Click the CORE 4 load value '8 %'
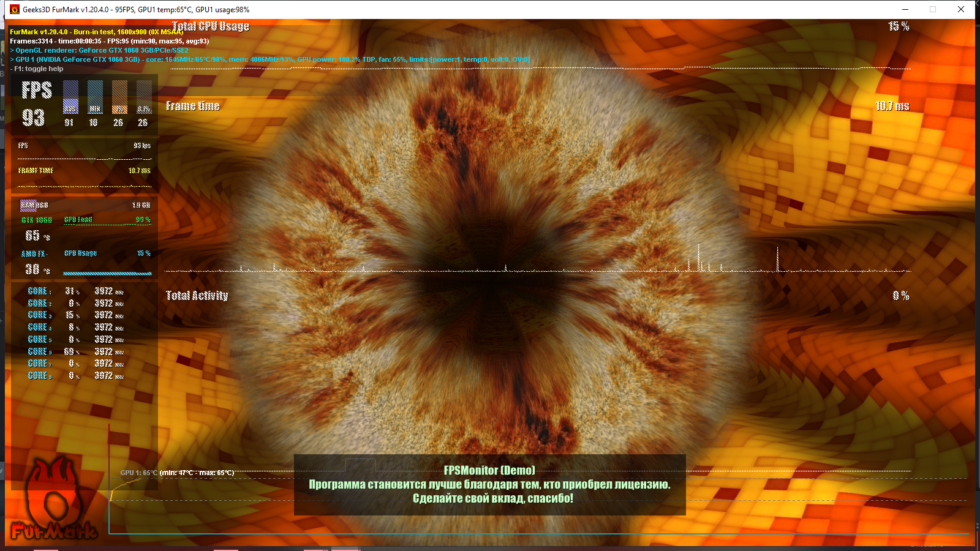980x551 pixels. click(x=74, y=328)
